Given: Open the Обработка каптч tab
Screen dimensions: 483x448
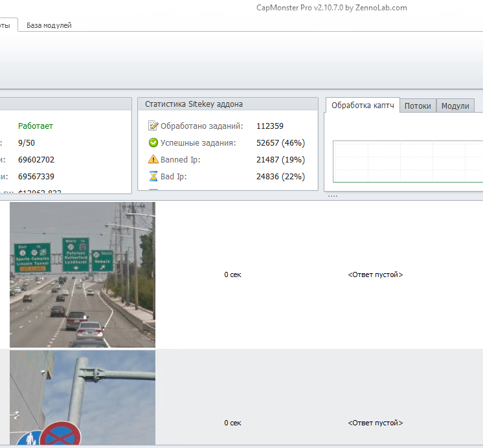Looking at the screenshot, I should coord(363,106).
